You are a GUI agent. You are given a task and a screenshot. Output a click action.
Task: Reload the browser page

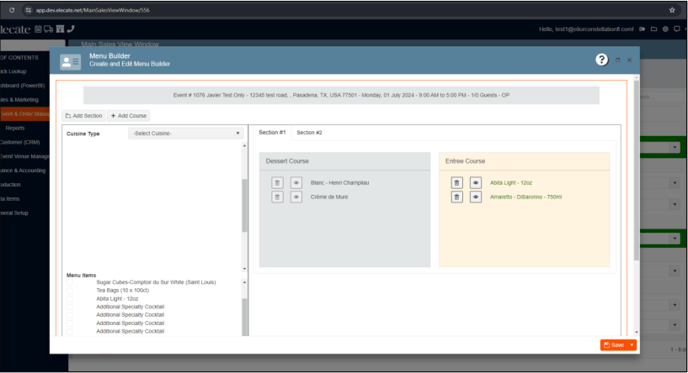(12, 10)
